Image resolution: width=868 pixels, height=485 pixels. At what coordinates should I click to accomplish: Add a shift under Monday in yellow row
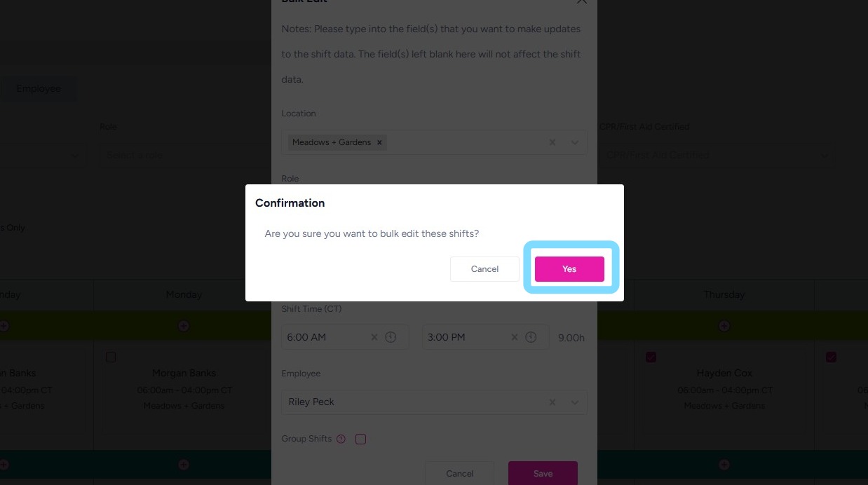tap(184, 326)
